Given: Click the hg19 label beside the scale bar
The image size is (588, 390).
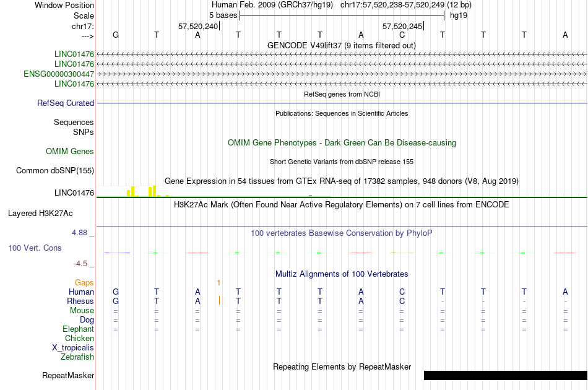Looking at the screenshot, I should (x=459, y=15).
